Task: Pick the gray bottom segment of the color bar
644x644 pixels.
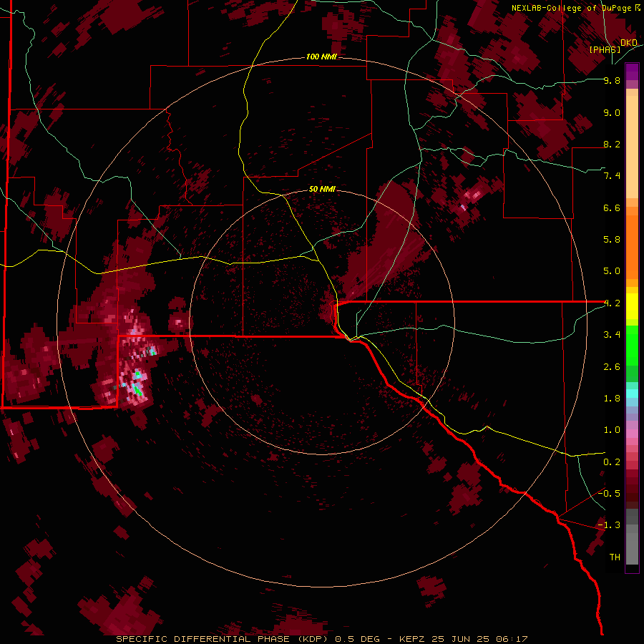Action: pos(632,545)
